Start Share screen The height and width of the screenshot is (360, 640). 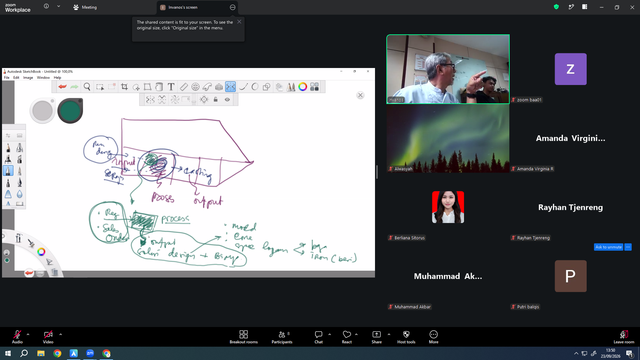point(376,337)
